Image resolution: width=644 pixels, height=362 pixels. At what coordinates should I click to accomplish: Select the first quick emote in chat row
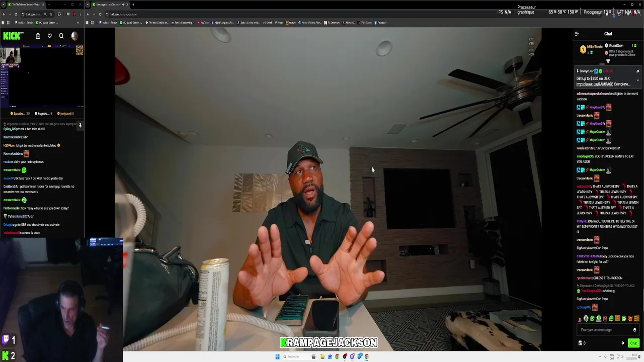tap(580, 318)
